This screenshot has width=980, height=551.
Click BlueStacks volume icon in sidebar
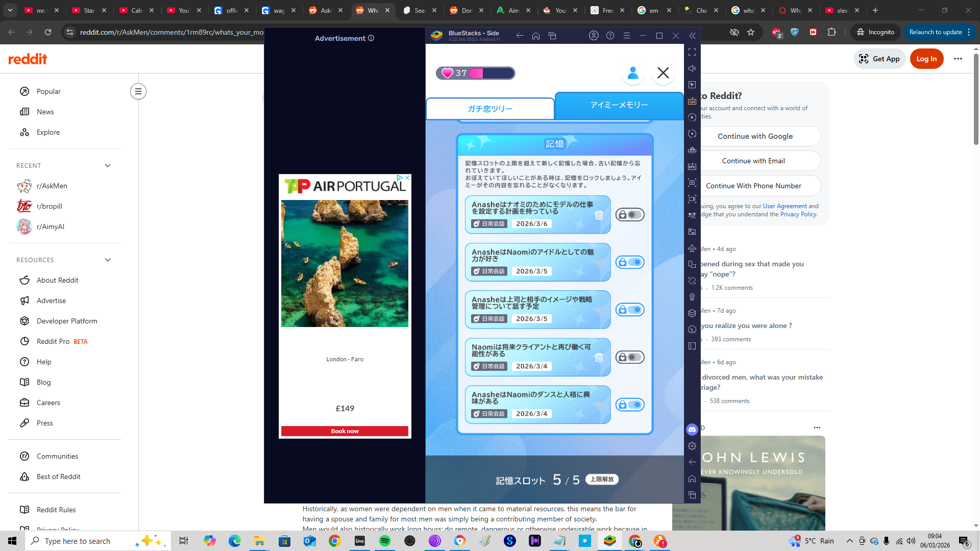pyautogui.click(x=692, y=68)
